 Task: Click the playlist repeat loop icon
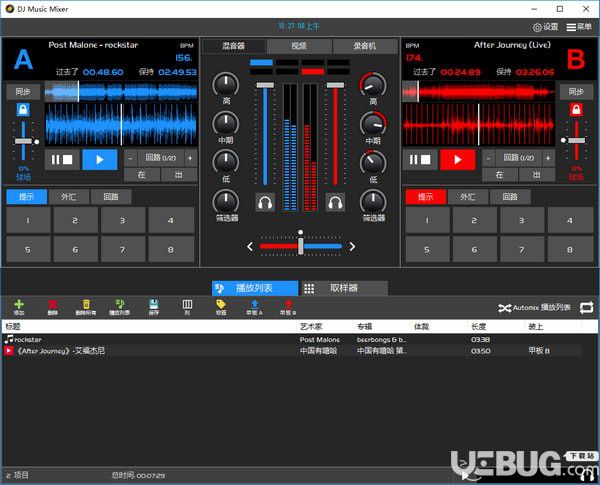pyautogui.click(x=586, y=307)
